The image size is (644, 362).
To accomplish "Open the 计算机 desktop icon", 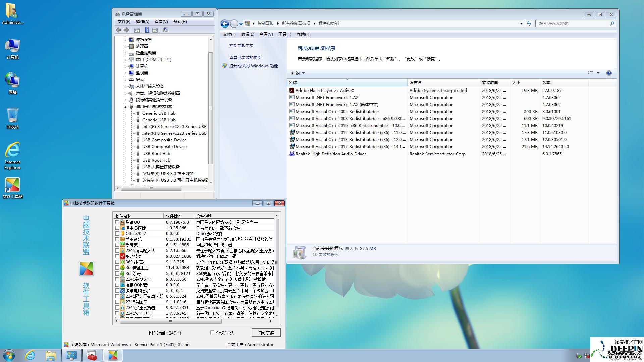I will point(13,49).
